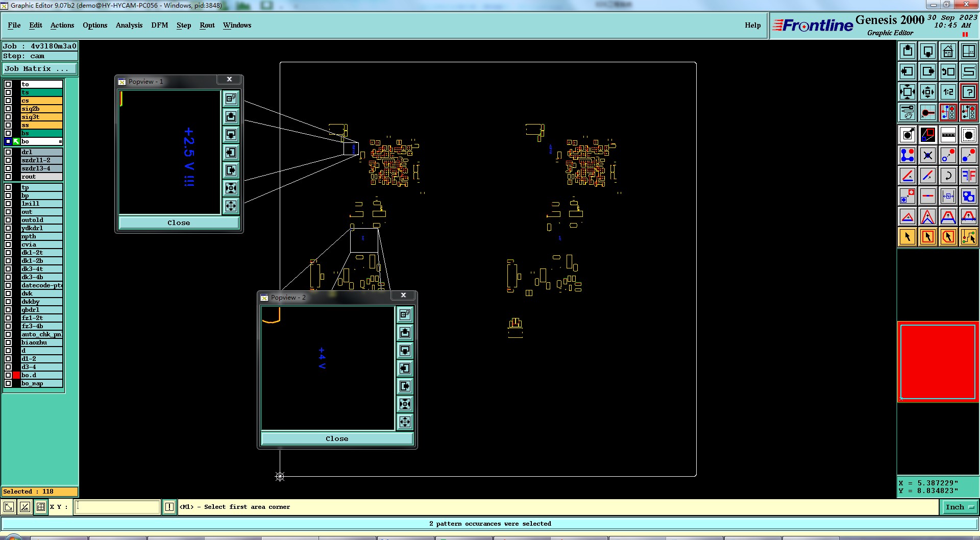Viewport: 980px width, 540px height.
Task: Click the mirror F icon
Action: coord(969,176)
